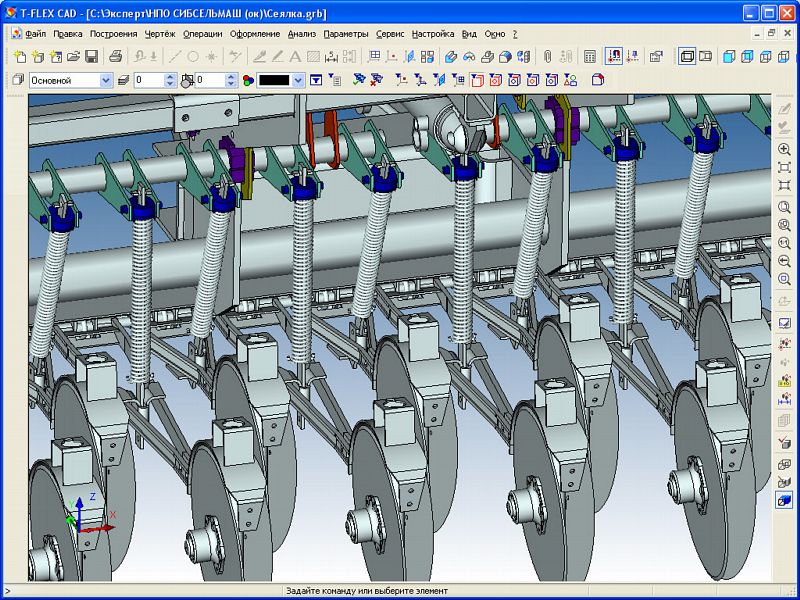Fit the whole model in view
This screenshot has width=800, height=600.
click(x=784, y=168)
